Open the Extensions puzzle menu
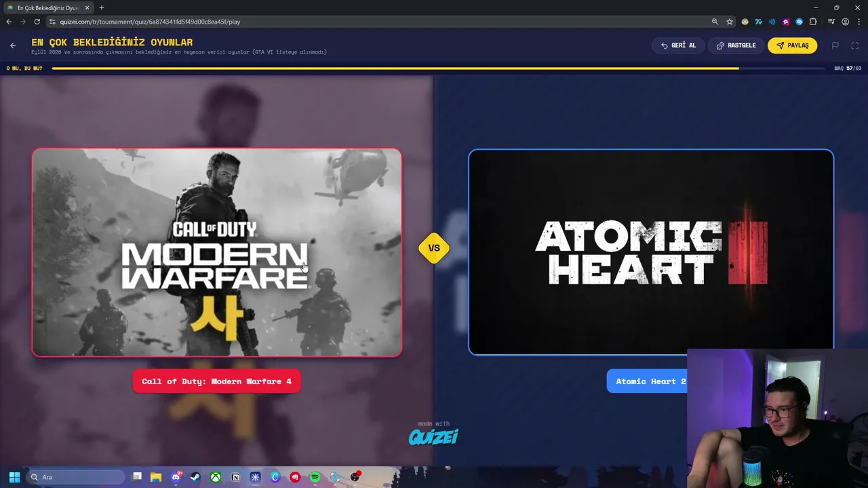Viewport: 868px width, 488px height. pos(813,22)
